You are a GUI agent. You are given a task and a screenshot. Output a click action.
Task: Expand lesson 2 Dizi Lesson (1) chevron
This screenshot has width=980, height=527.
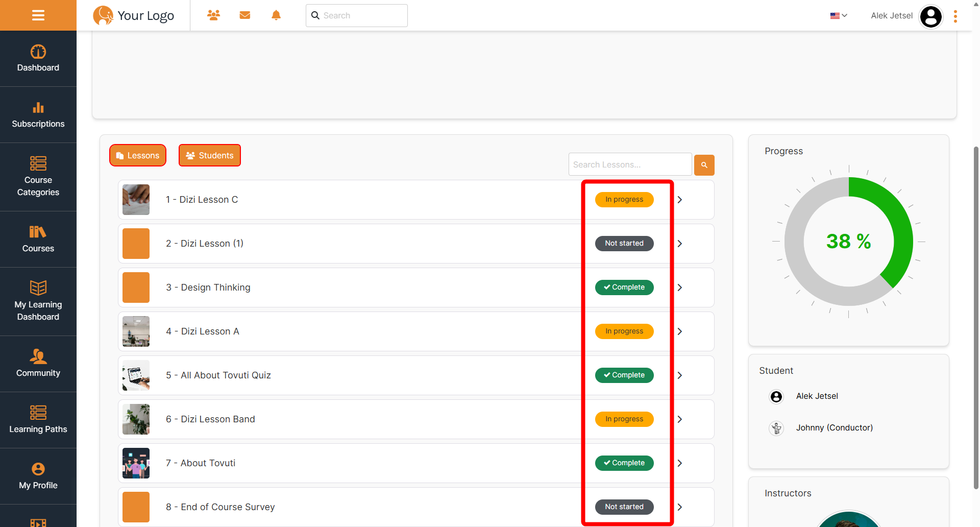coord(680,244)
